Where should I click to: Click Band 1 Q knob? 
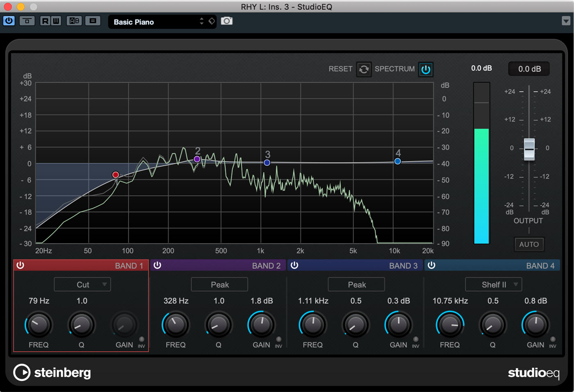(x=82, y=325)
